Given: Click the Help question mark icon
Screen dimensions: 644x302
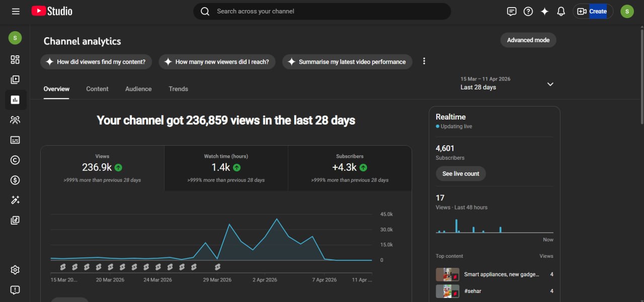Looking at the screenshot, I should pyautogui.click(x=528, y=11).
